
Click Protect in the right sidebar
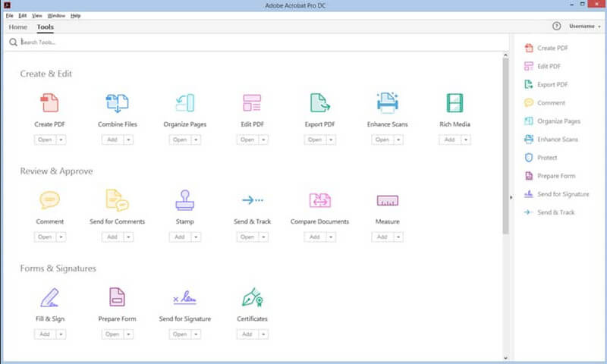[x=546, y=158]
